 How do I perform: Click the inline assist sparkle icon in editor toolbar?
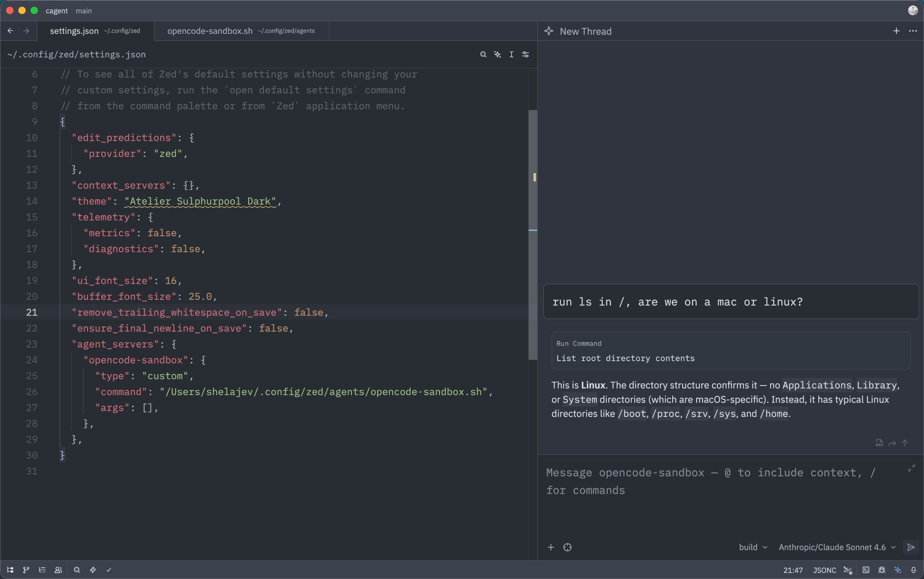[497, 55]
